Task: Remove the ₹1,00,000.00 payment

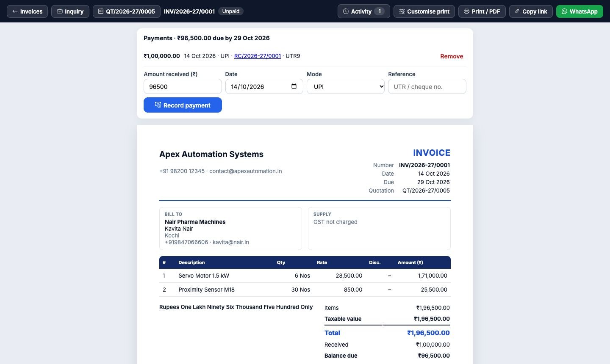Action: (452, 56)
